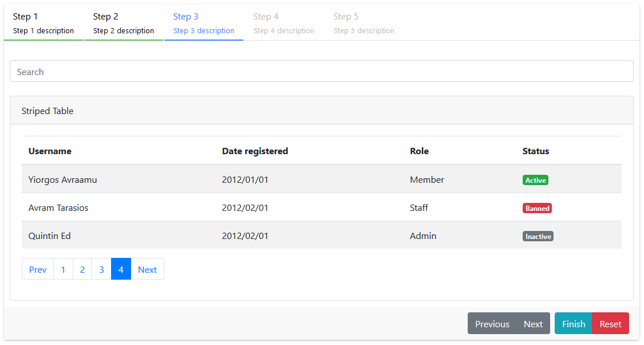Click the 2012/01/01 date cell

pyautogui.click(x=309, y=180)
